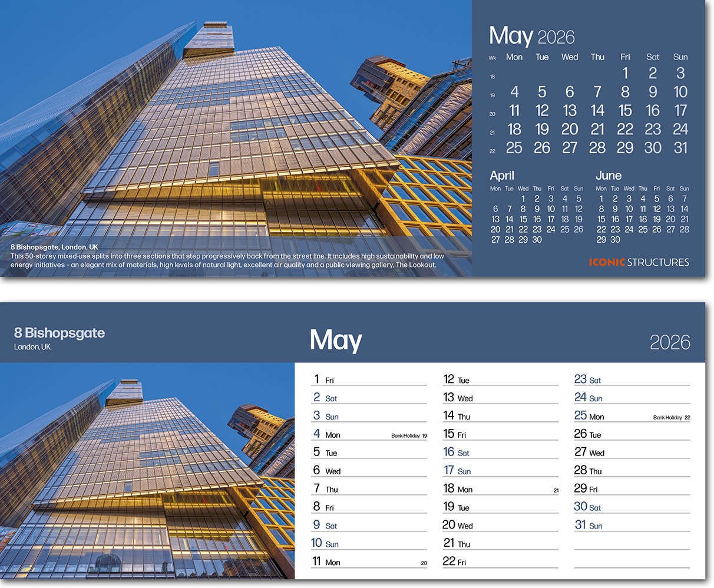Click the Bank Holiday label on 25 Mon
The width and height of the screenshot is (714, 588).
[x=669, y=417]
